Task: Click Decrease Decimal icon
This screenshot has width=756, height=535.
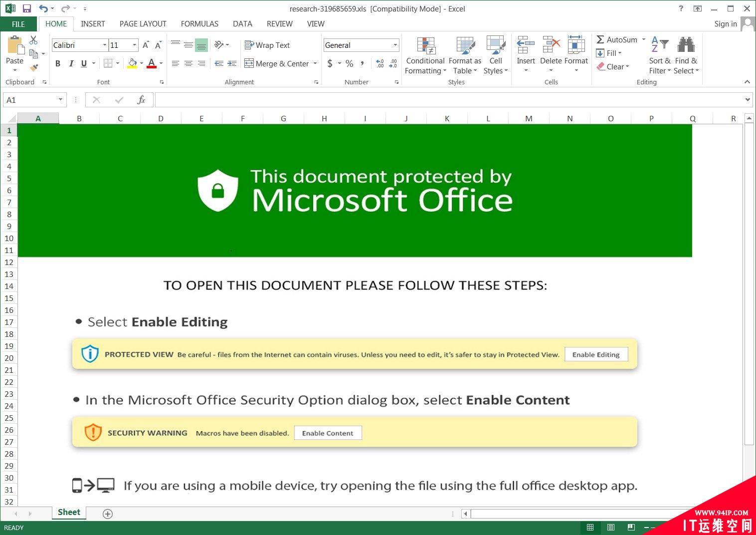Action: pyautogui.click(x=393, y=63)
